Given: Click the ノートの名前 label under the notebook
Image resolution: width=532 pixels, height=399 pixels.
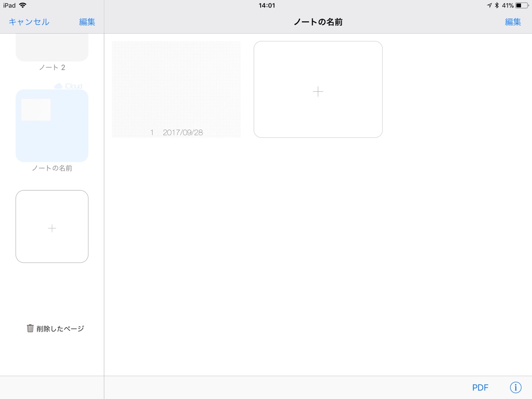Looking at the screenshot, I should tap(52, 168).
